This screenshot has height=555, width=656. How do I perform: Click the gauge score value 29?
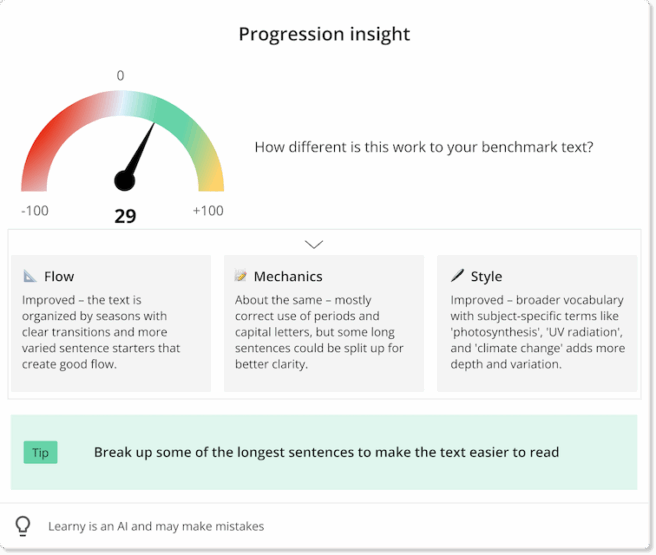click(x=125, y=215)
